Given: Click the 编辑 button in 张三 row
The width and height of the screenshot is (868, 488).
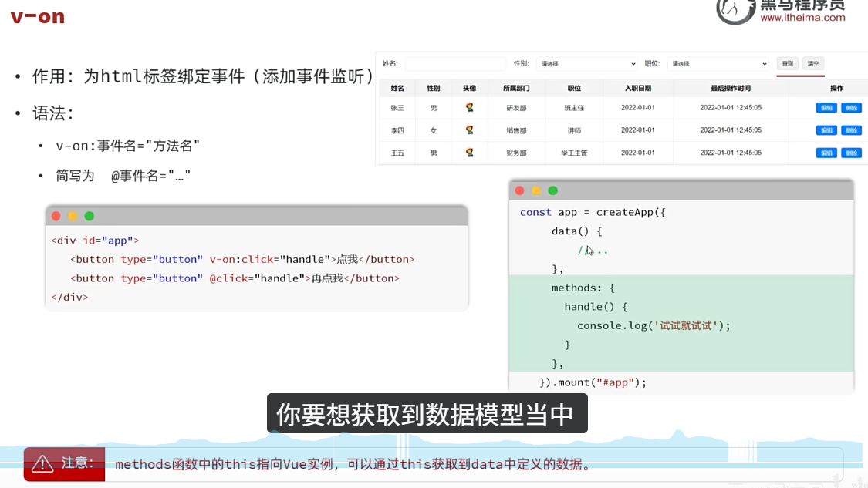Looking at the screenshot, I should [x=826, y=108].
